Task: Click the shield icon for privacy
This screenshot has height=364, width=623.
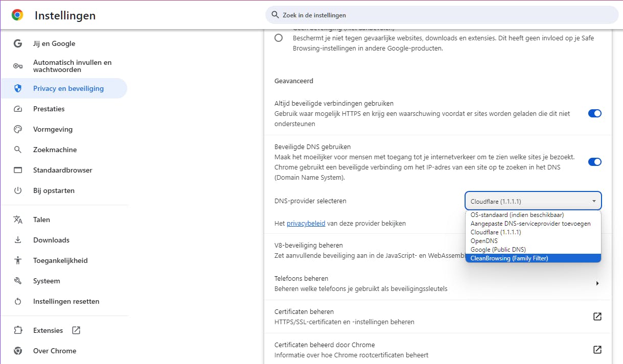Action: 18,88
